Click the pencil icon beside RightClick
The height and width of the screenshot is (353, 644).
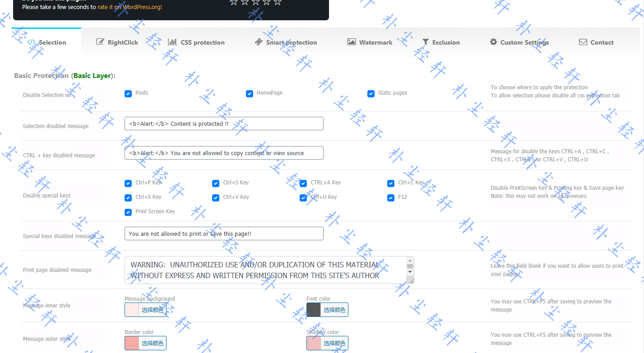pyautogui.click(x=100, y=41)
